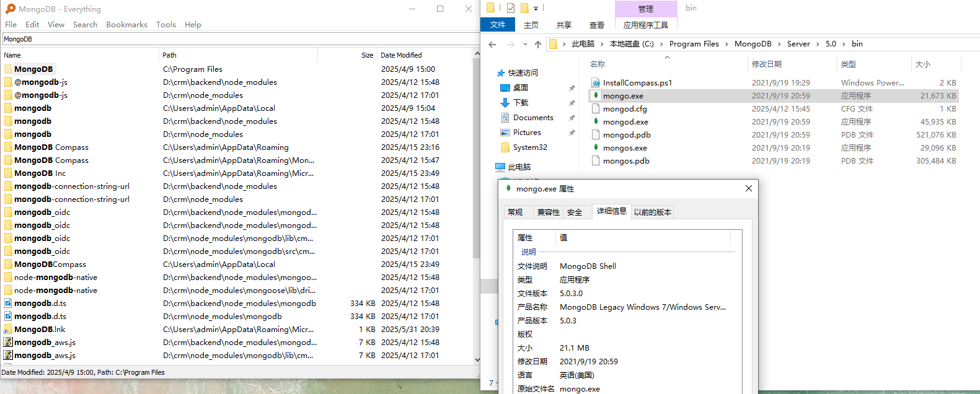Image resolution: width=980 pixels, height=394 pixels.
Task: Expand chevron after 5.0 in breadcrumb
Action: [844, 44]
